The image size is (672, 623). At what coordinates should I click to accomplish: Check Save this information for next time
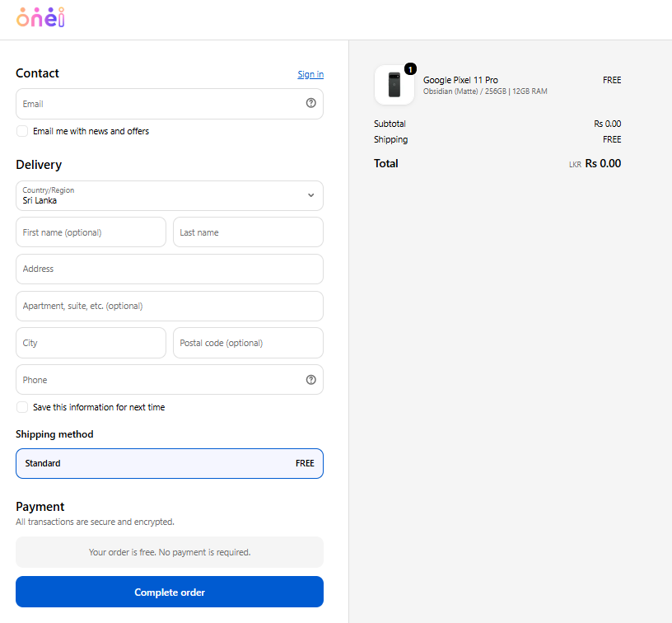tap(22, 407)
